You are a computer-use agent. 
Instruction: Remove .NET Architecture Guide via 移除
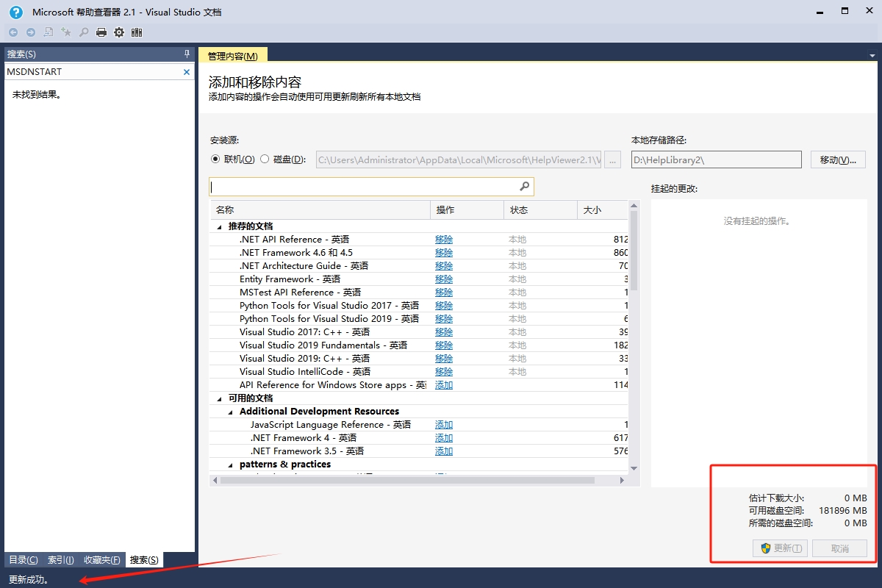pos(444,266)
